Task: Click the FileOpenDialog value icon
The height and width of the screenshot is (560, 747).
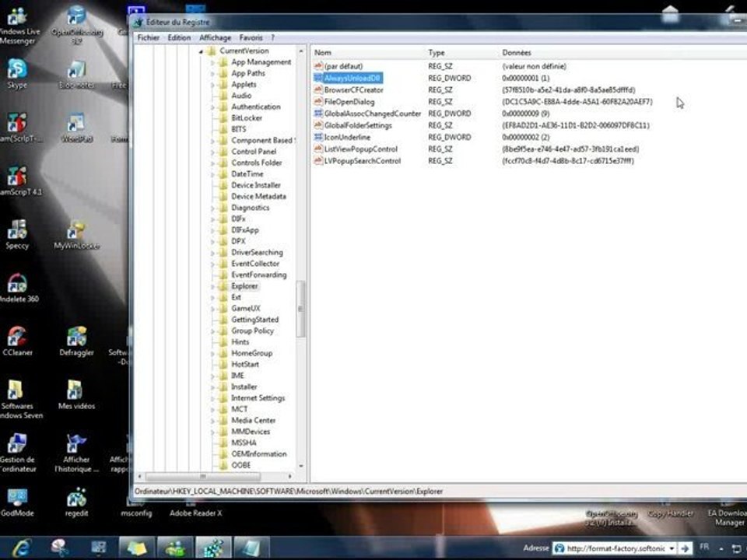Action: pos(318,101)
